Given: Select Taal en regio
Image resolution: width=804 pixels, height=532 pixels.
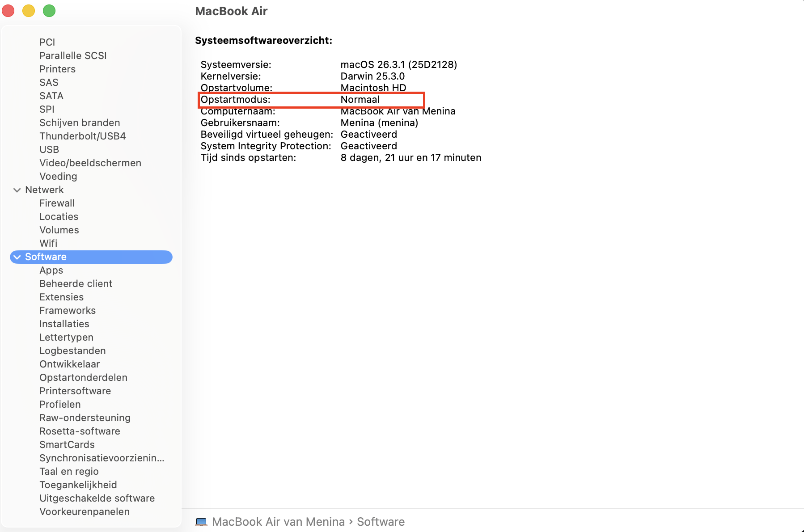Looking at the screenshot, I should pyautogui.click(x=69, y=471).
